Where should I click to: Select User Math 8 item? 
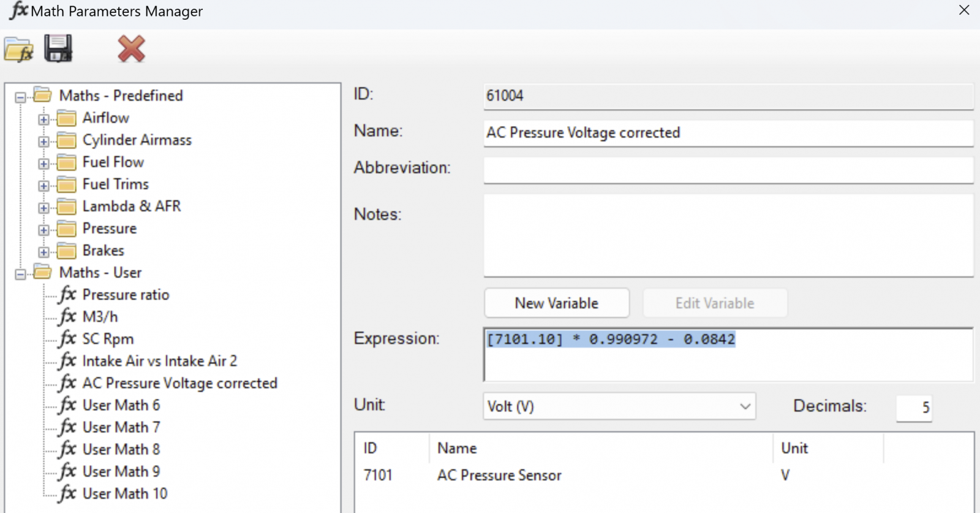click(121, 449)
